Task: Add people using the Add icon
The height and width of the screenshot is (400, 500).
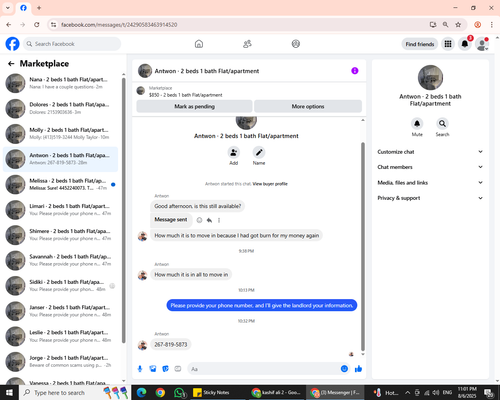Action: pos(234,153)
